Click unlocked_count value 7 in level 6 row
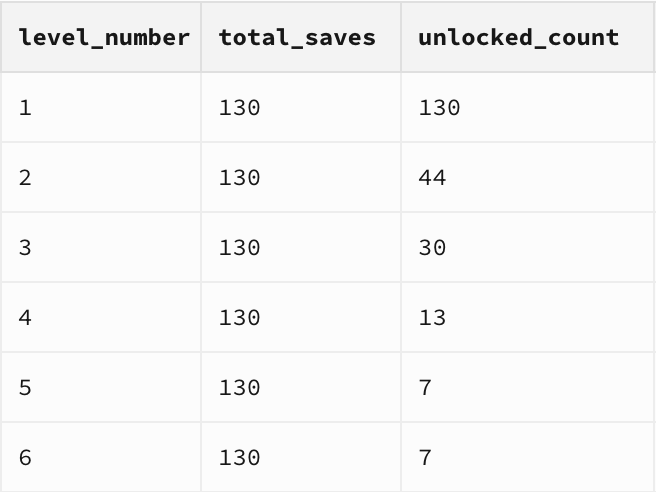Viewport: 656px width, 492px height. point(528,457)
